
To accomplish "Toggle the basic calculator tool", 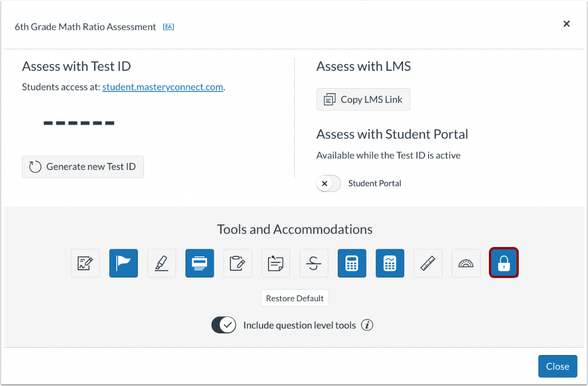I will (x=352, y=263).
